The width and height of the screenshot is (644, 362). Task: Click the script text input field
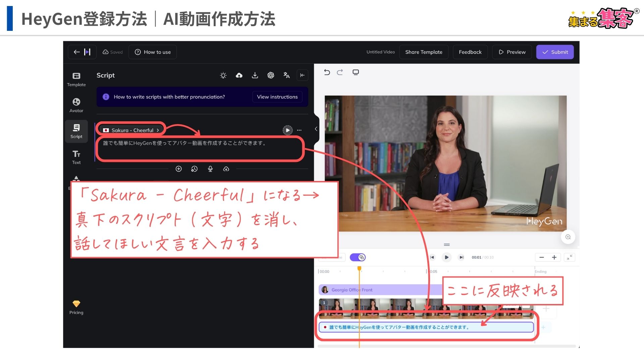click(x=201, y=149)
